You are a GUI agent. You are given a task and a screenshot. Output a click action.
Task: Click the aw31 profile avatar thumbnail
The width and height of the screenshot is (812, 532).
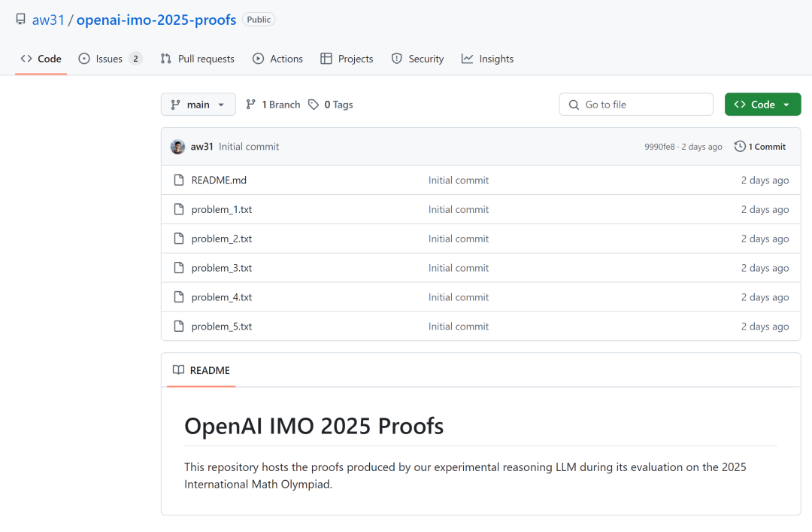pyautogui.click(x=177, y=146)
